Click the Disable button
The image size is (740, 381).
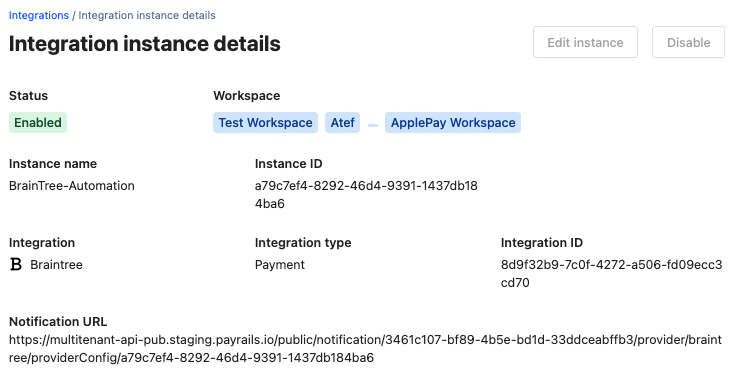688,42
